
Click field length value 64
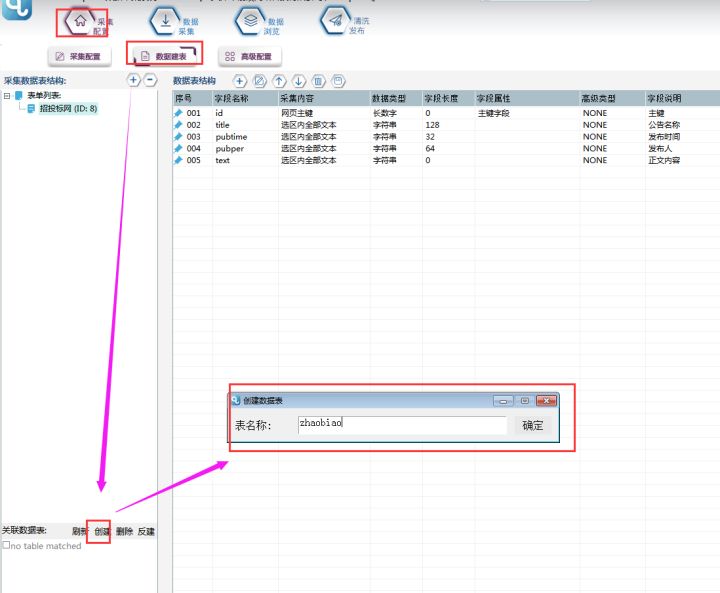tap(430, 148)
